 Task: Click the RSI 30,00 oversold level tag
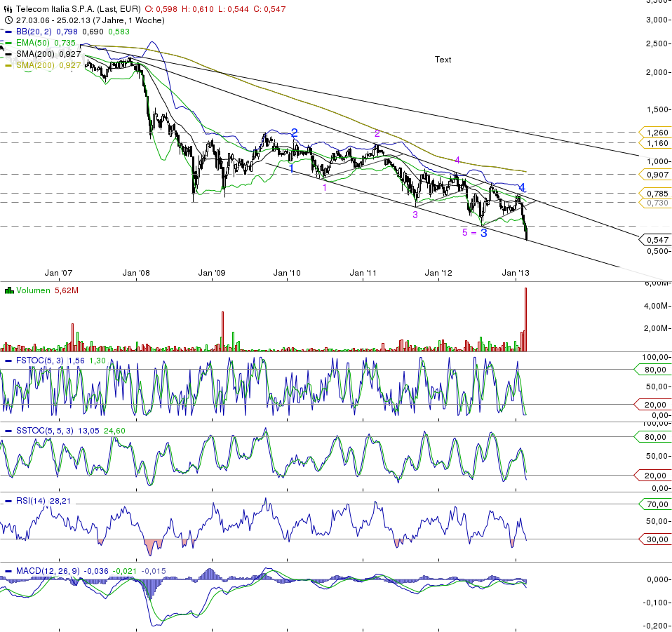[655, 539]
